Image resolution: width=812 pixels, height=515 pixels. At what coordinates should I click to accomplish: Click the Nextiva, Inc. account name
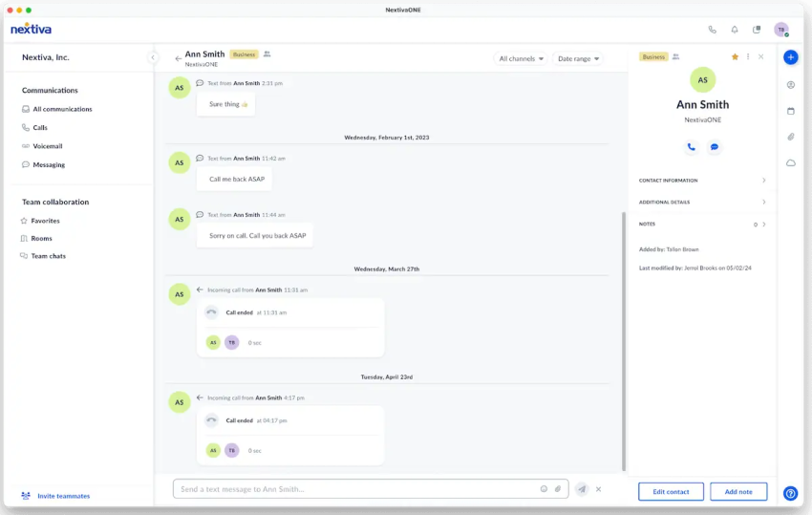pyautogui.click(x=46, y=57)
